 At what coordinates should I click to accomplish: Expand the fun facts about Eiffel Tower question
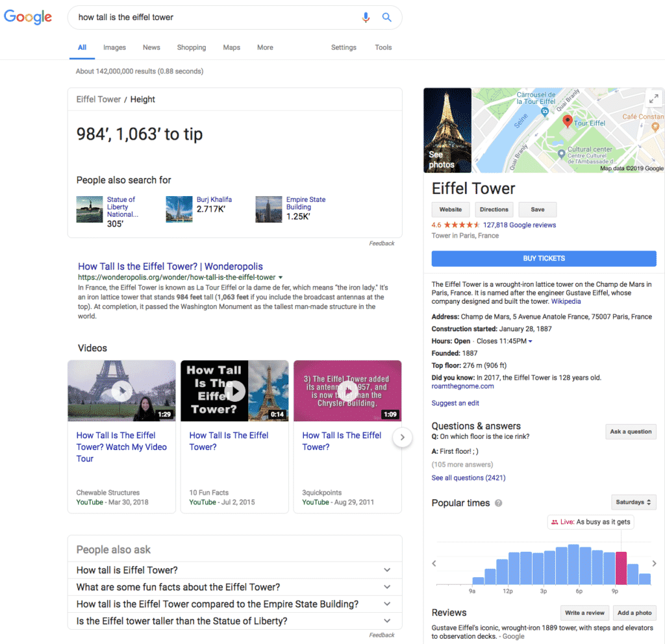pyautogui.click(x=234, y=587)
